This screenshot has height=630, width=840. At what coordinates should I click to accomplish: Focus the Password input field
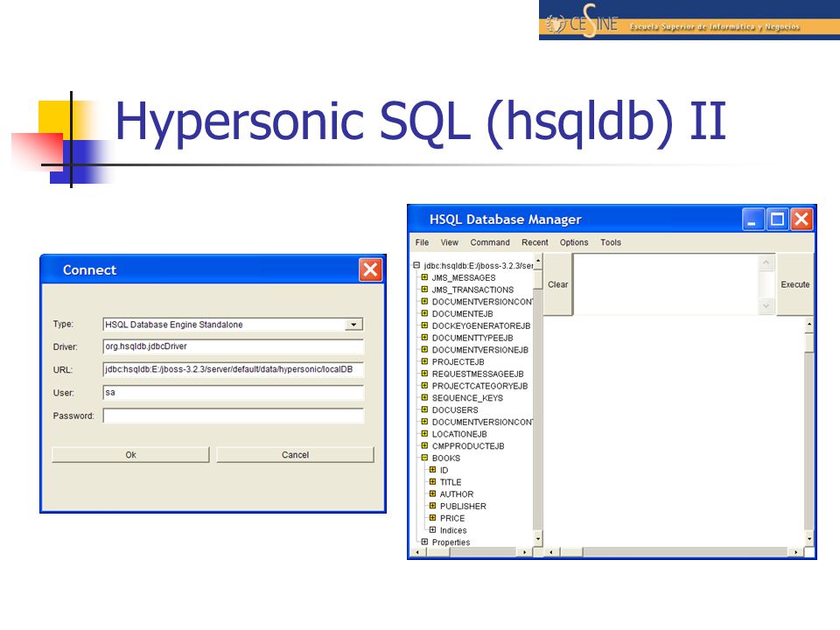(x=233, y=416)
